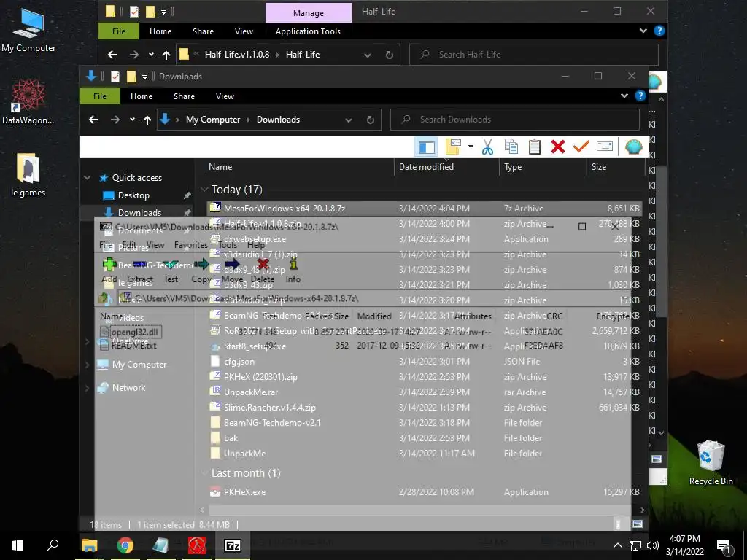Select Desktop in Quick access
747x560 pixels.
(x=133, y=195)
